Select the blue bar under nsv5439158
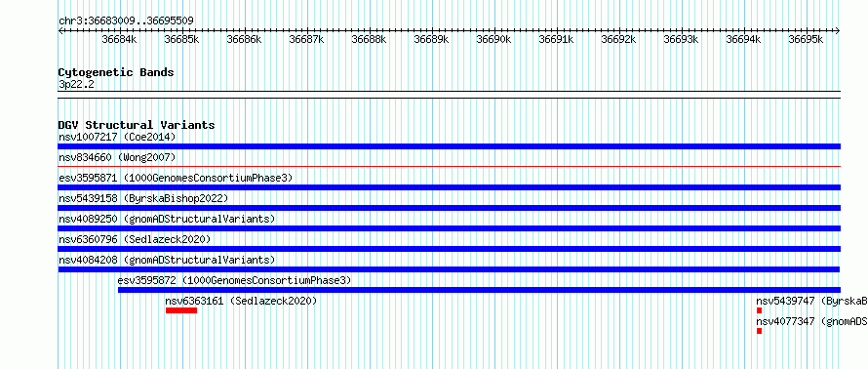Image resolution: width=868 pixels, height=369 pixels. [450, 208]
